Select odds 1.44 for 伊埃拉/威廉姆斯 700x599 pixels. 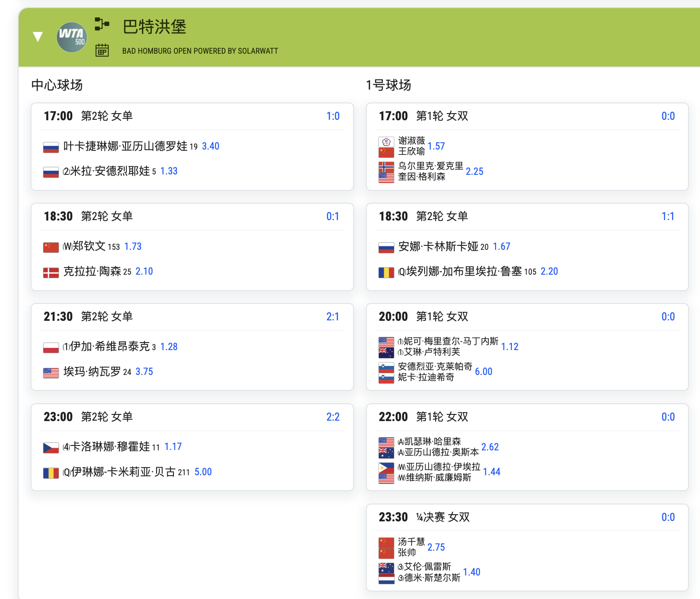(x=492, y=472)
